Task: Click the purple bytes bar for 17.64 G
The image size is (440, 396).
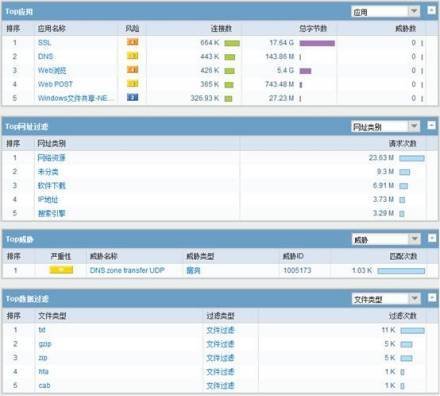Action: pyautogui.click(x=317, y=43)
